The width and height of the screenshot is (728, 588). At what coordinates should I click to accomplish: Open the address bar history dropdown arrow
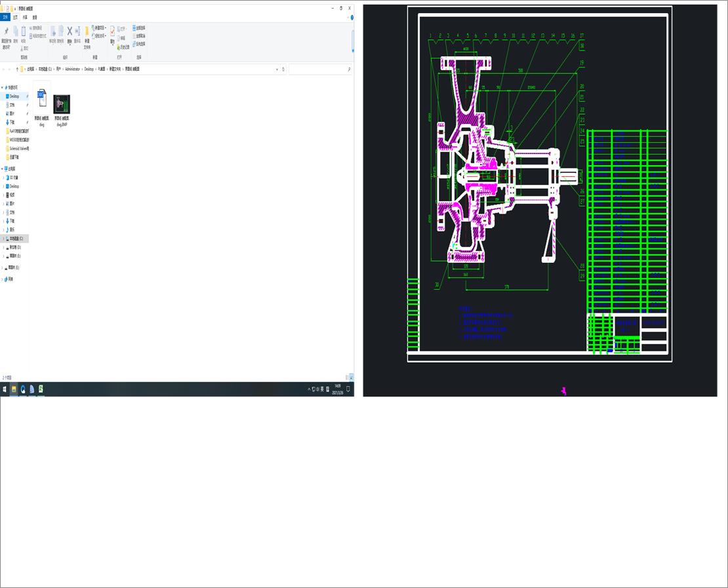(277, 69)
